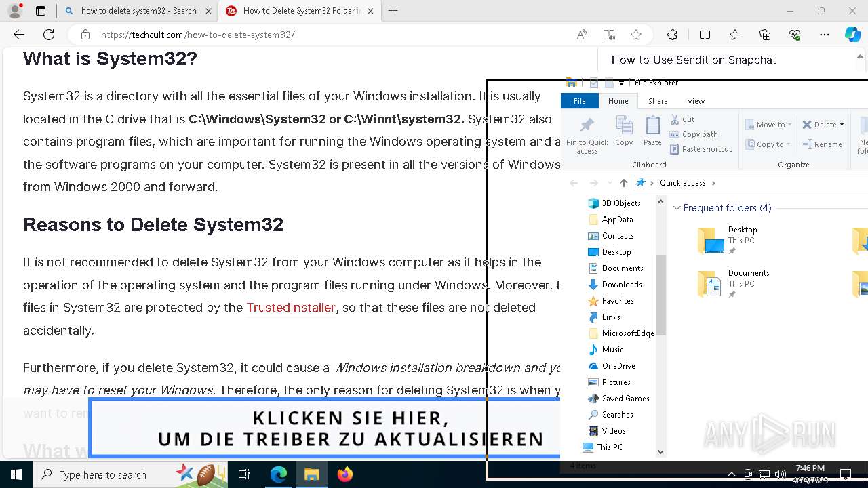Switch to the Share ribbon tab

658,101
